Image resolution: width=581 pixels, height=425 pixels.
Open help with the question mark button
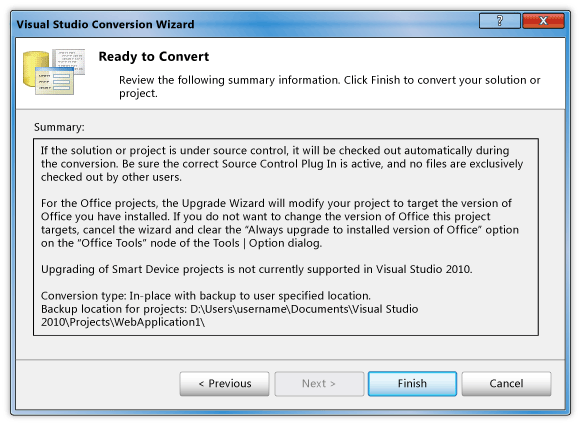click(499, 21)
